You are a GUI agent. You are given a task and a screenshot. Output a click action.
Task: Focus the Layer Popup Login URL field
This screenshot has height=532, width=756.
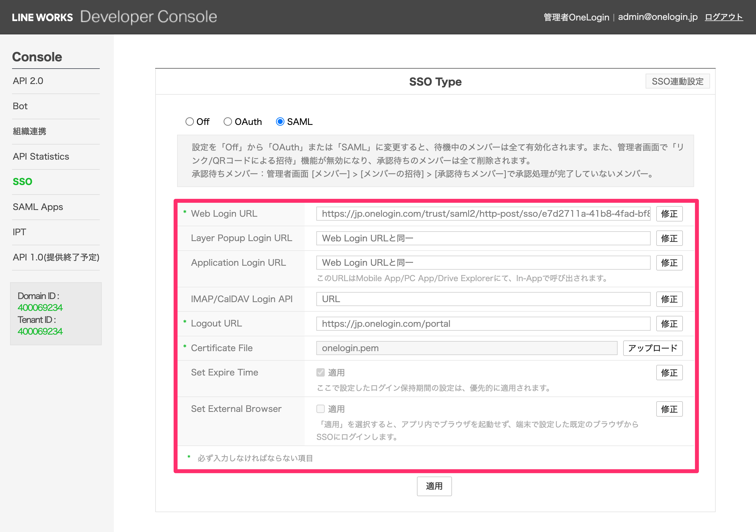pos(483,238)
